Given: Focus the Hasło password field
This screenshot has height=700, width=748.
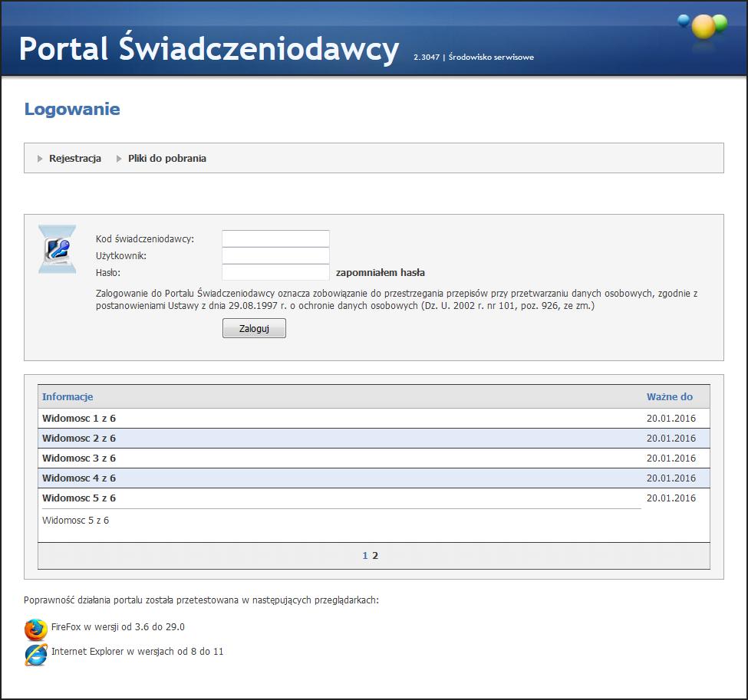Looking at the screenshot, I should (x=275, y=272).
